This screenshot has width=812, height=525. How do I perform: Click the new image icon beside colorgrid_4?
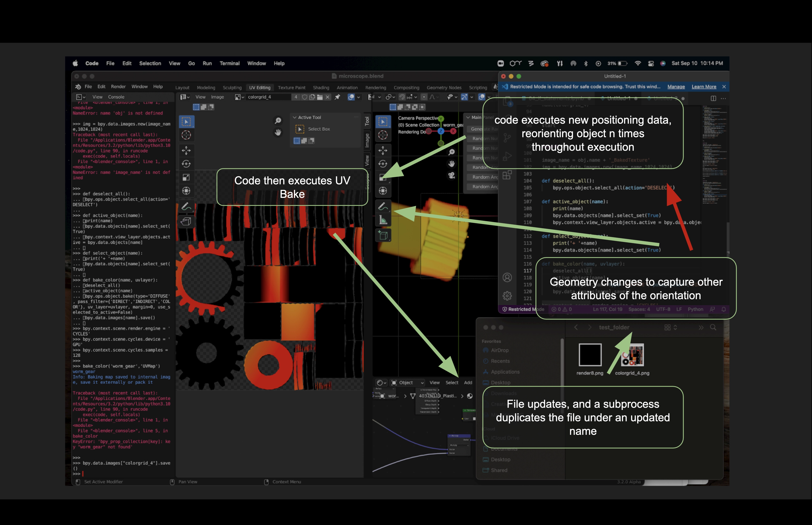tap(312, 97)
